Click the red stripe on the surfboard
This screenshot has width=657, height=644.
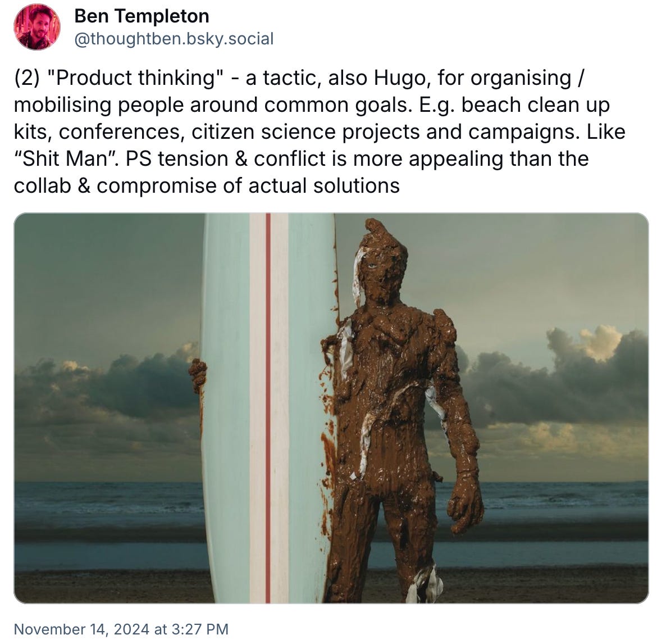(x=268, y=408)
